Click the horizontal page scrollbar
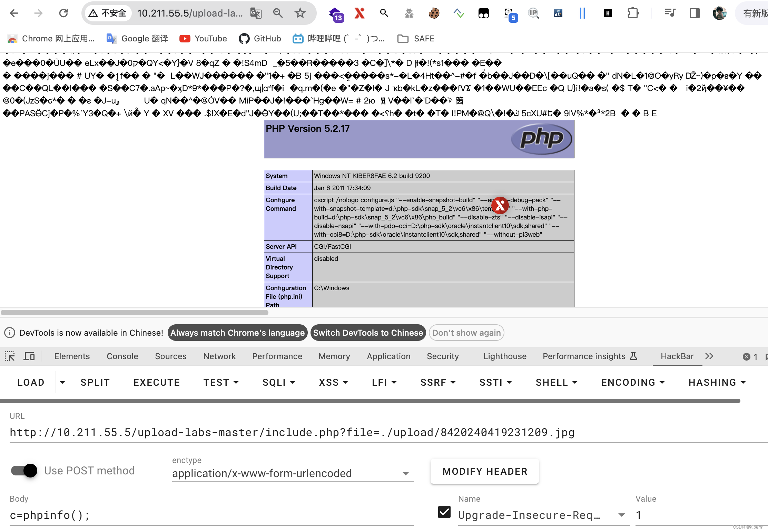Screen dimensions: 768x532 point(135,313)
